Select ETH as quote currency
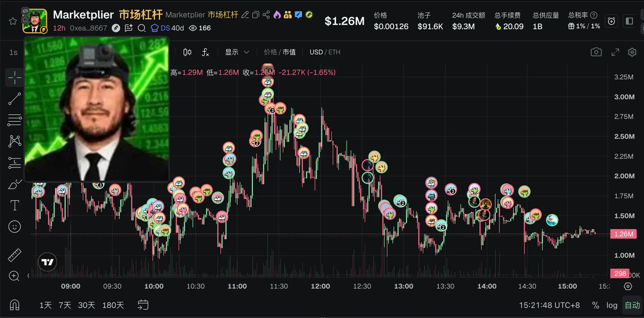644x318 pixels. (334, 52)
